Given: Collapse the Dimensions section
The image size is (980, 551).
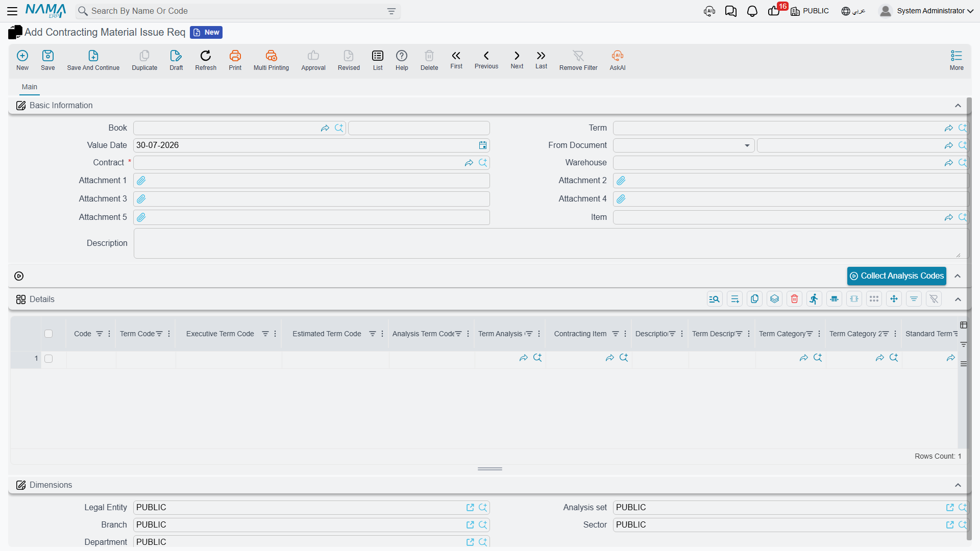Looking at the screenshot, I should tap(958, 485).
